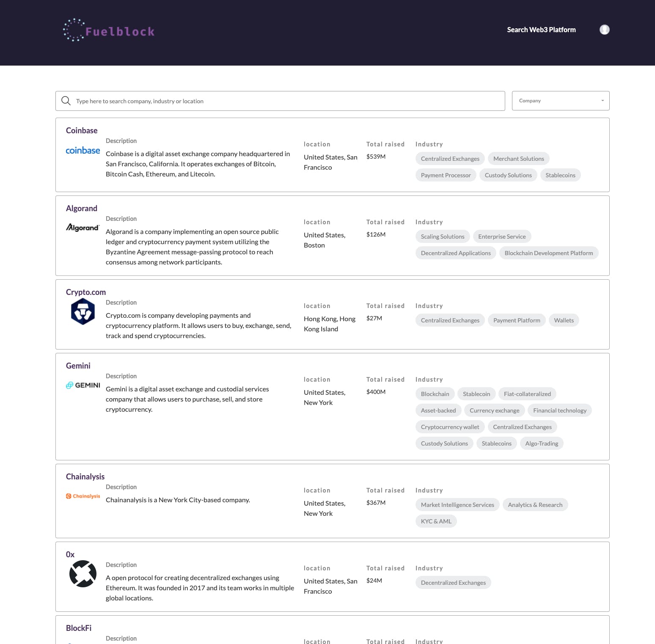
Task: Click the Hong Kong Island location text
Action: click(x=330, y=324)
